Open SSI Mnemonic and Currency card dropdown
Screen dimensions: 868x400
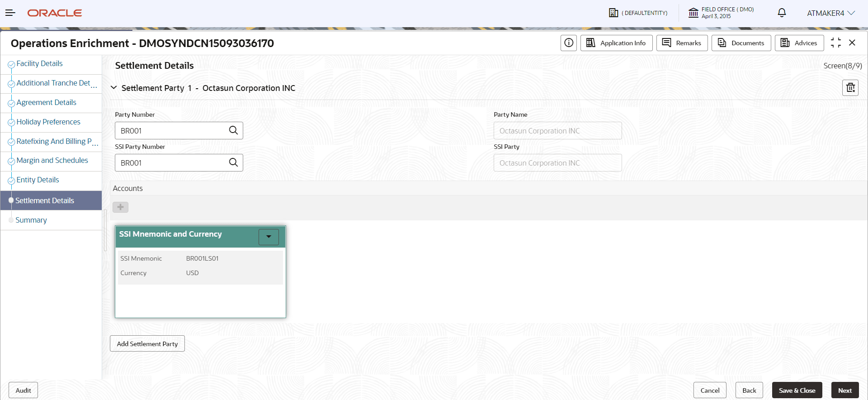(x=269, y=237)
